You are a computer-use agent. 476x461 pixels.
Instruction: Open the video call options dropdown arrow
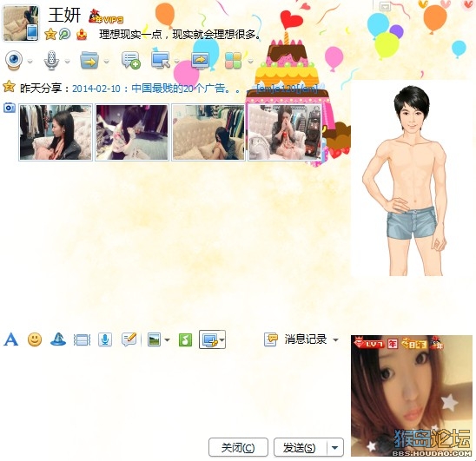coord(30,62)
